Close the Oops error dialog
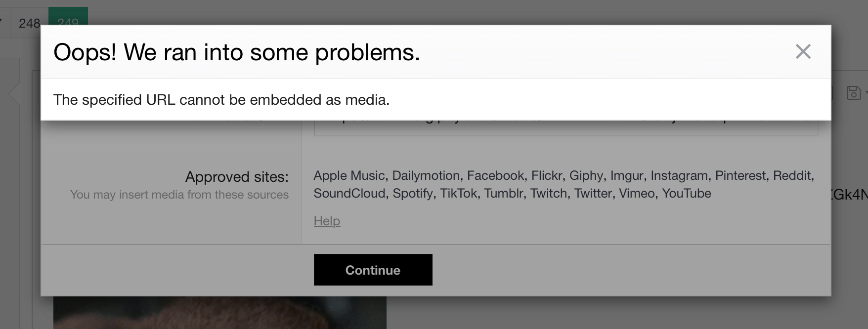 coord(803,51)
